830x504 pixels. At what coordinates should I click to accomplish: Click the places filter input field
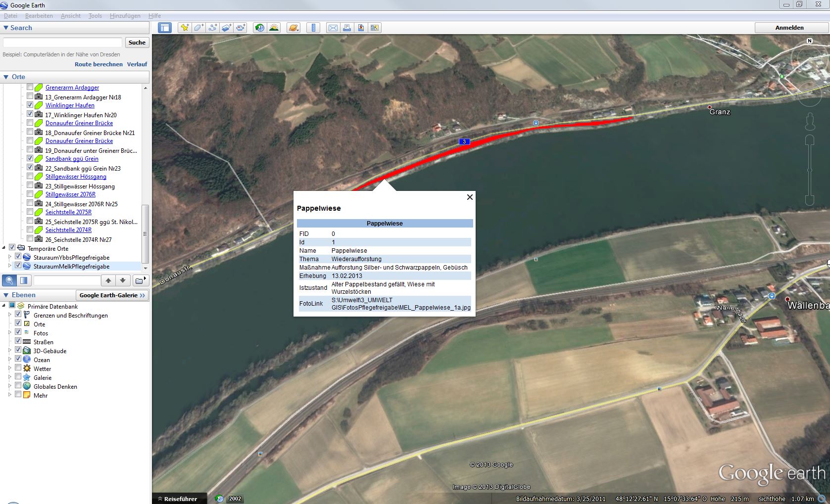coord(67,280)
